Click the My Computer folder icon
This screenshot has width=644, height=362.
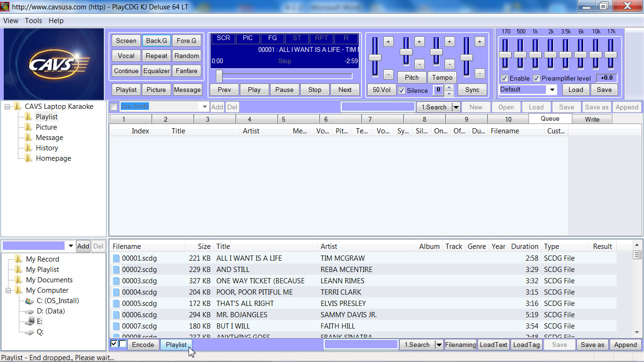18,290
